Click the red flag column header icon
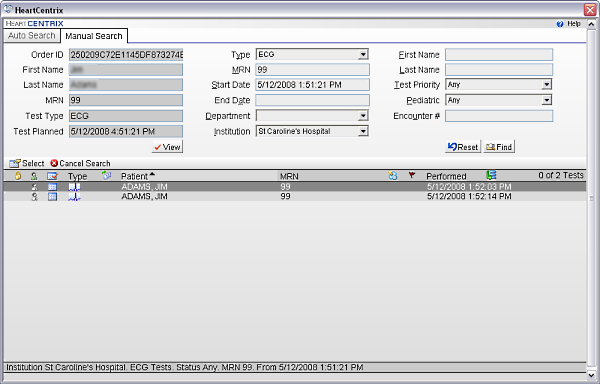 click(412, 175)
